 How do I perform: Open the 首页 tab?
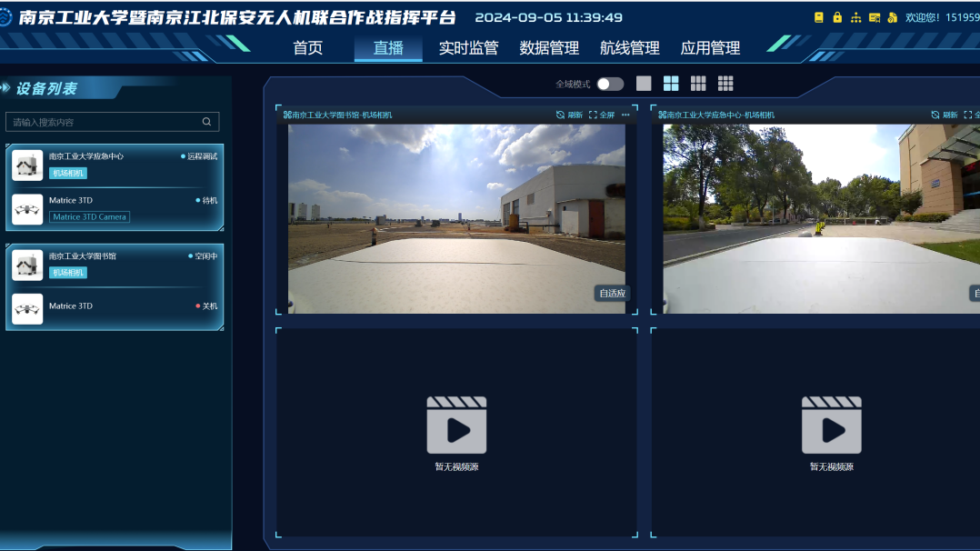[307, 48]
